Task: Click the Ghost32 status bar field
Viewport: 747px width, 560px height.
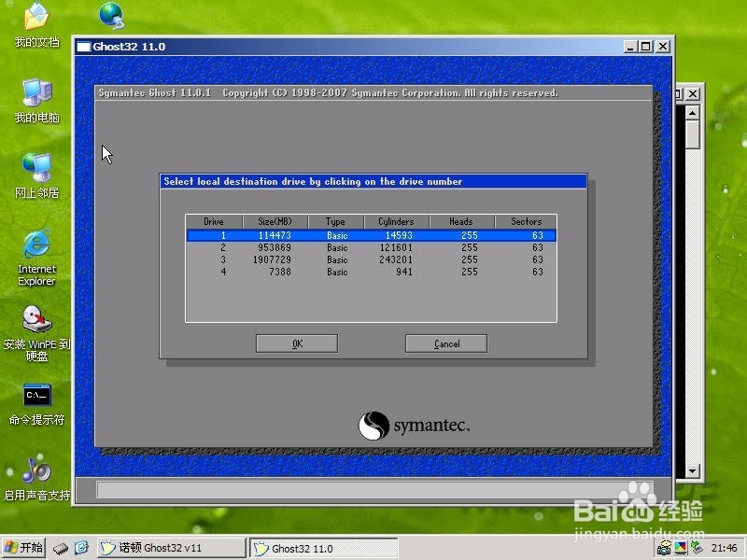Action: [374, 489]
